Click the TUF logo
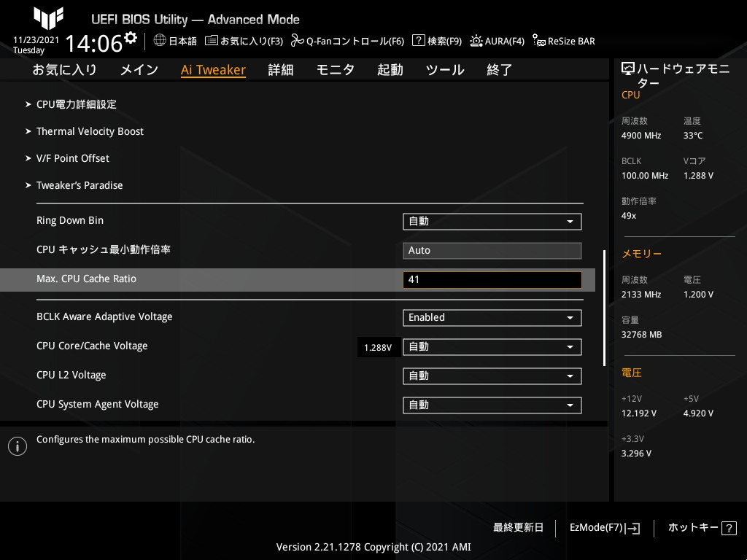This screenshot has height=560, width=747. pyautogui.click(x=48, y=18)
